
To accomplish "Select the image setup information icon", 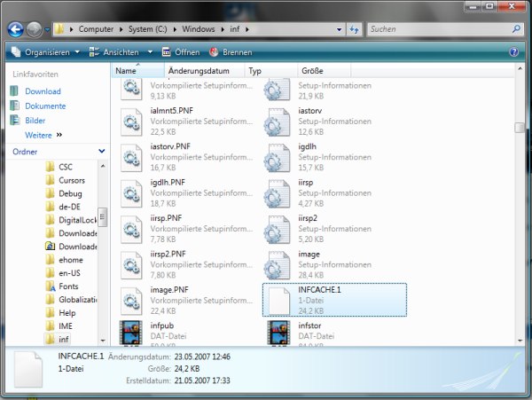I will (278, 265).
